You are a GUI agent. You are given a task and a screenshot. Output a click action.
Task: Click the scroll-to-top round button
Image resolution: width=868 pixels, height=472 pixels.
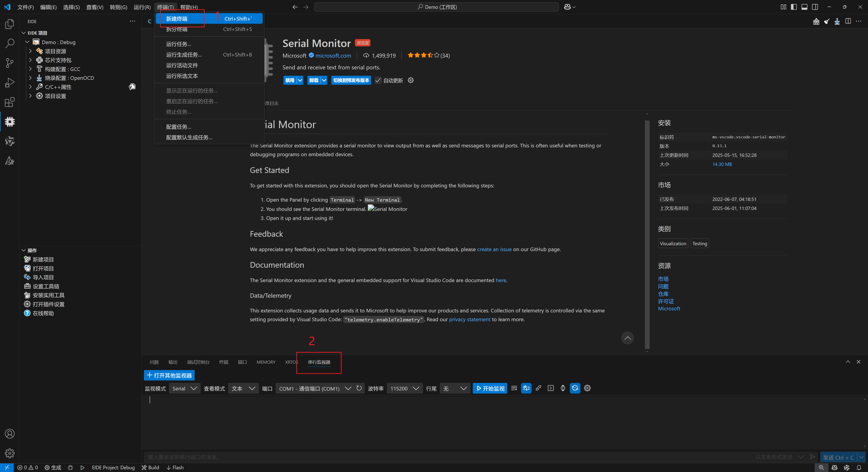(x=627, y=338)
